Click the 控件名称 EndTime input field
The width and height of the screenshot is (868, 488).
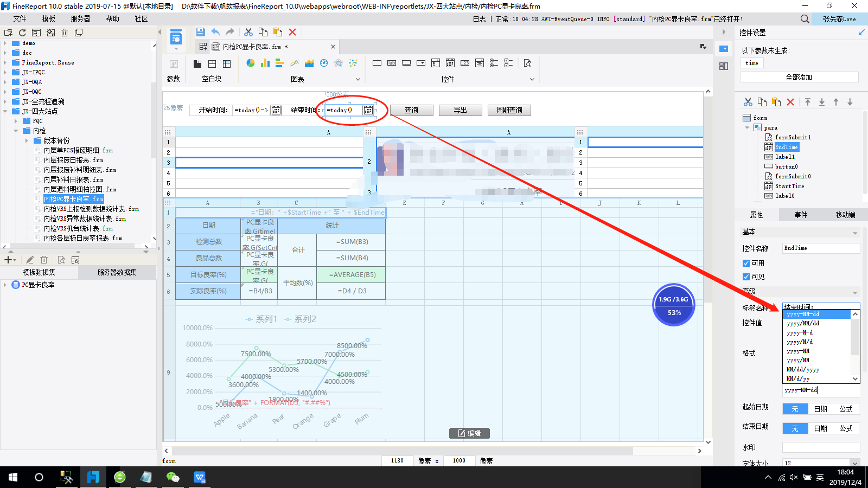[821, 248]
